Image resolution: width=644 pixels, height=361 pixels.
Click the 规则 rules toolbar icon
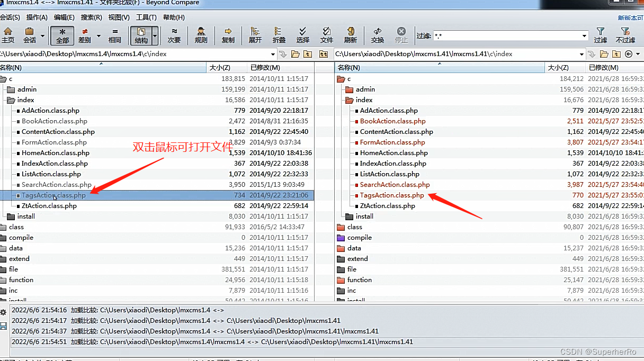(201, 35)
